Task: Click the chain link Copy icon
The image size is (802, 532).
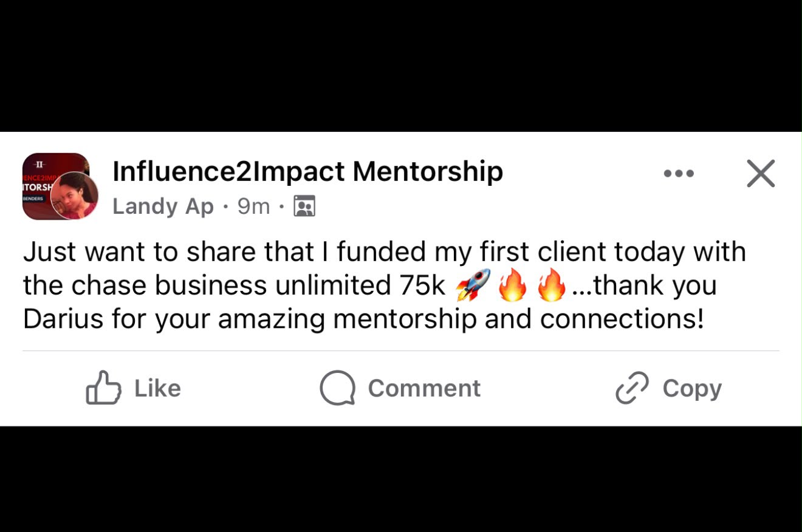Action: (632, 388)
